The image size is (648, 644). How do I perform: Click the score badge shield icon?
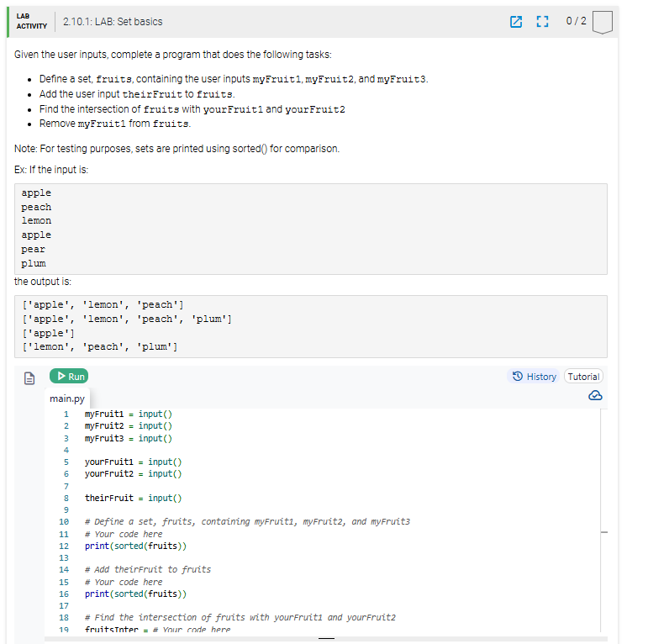click(x=602, y=23)
